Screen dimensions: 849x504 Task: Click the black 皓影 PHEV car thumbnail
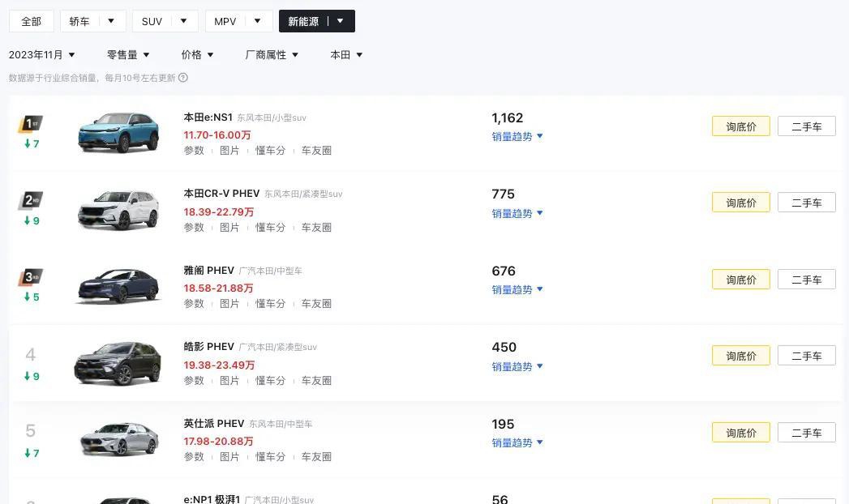[x=118, y=363]
